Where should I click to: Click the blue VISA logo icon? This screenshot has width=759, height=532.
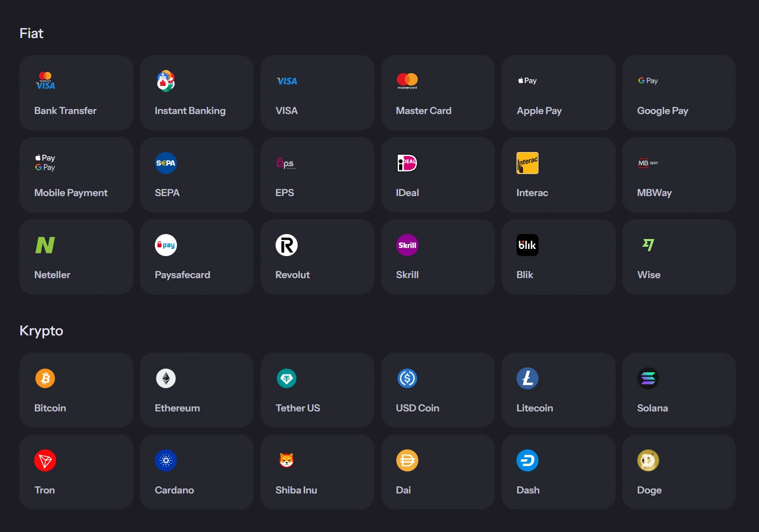pyautogui.click(x=287, y=81)
